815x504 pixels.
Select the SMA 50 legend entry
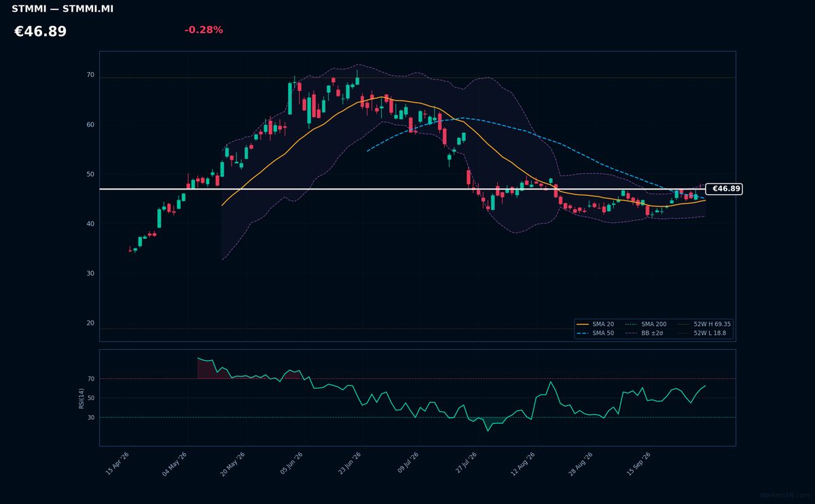(x=596, y=334)
